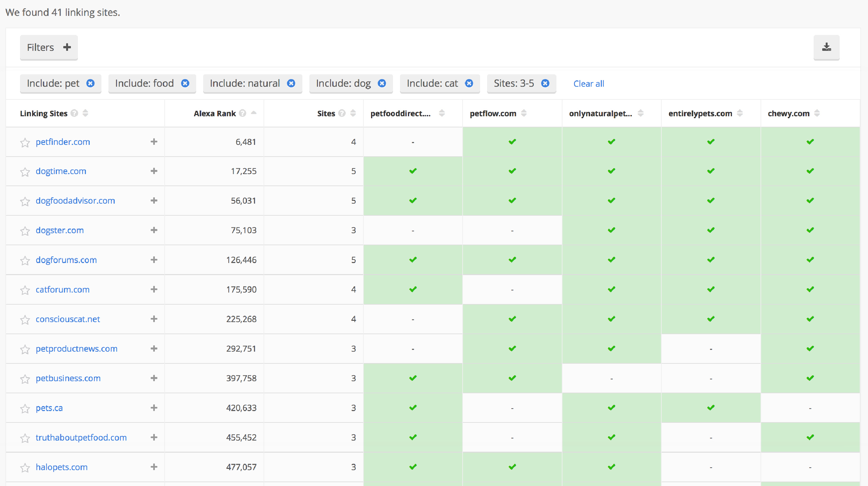The height and width of the screenshot is (486, 868).
Task: Expand the catforum.com row plus icon
Action: tap(154, 289)
